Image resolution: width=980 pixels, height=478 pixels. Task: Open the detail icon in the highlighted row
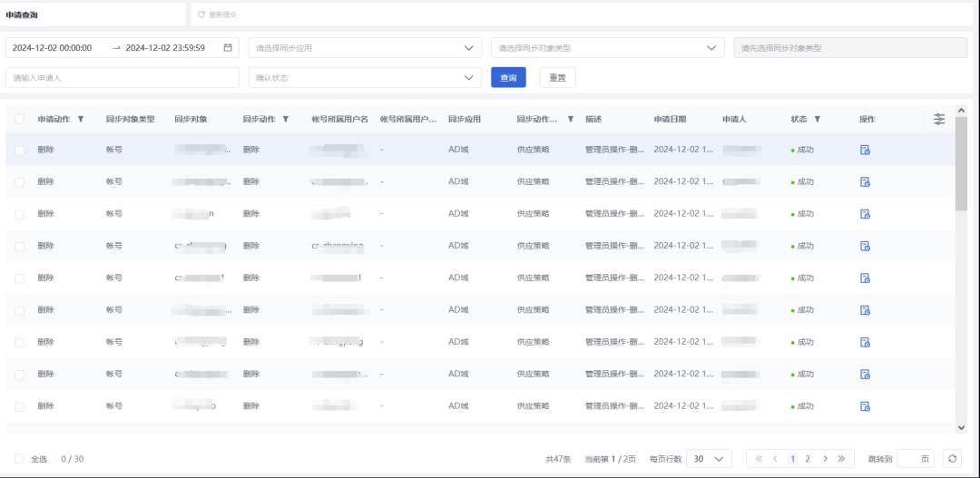coord(865,150)
